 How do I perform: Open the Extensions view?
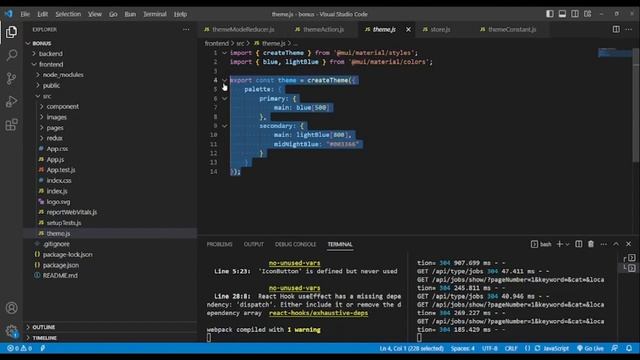[11, 125]
